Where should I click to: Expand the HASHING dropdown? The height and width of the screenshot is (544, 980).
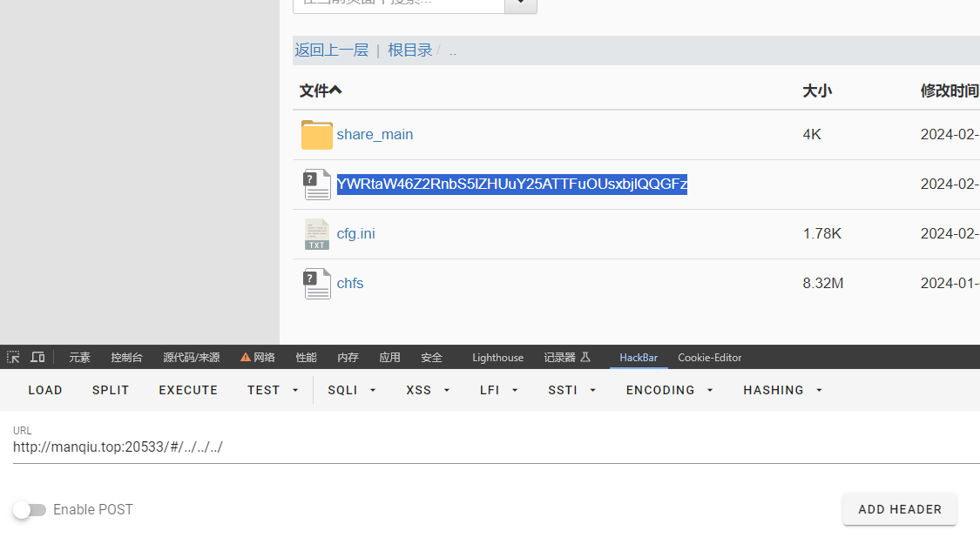tap(782, 390)
